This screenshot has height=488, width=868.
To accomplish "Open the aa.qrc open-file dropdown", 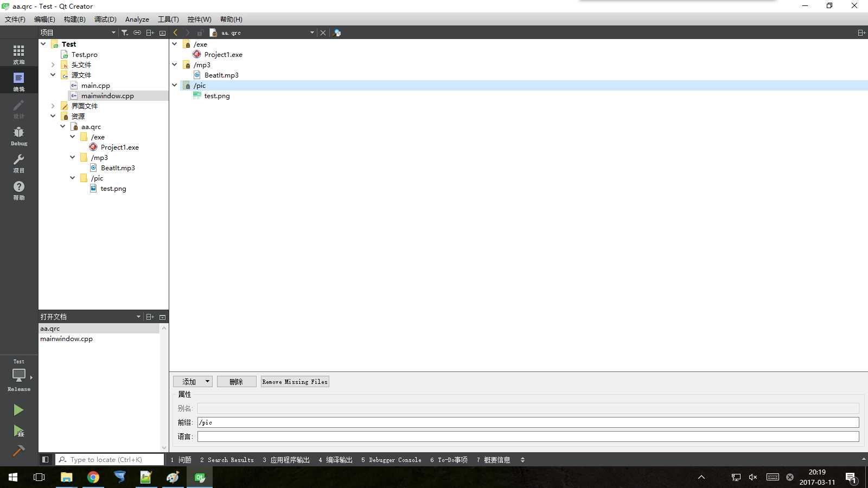I will (x=312, y=33).
